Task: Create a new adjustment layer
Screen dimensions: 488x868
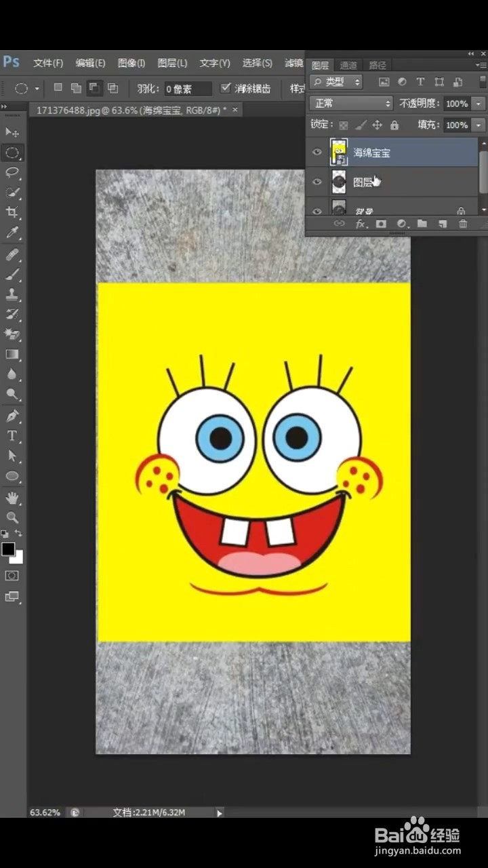Action: pos(401,224)
